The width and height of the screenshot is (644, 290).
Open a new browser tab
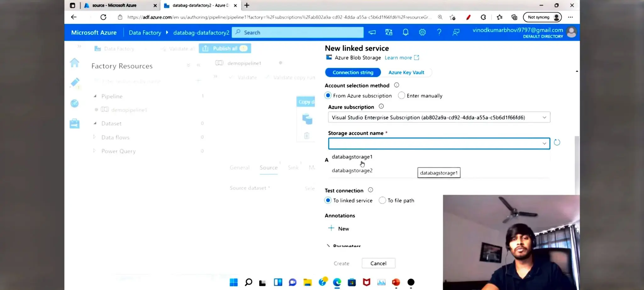[247, 5]
